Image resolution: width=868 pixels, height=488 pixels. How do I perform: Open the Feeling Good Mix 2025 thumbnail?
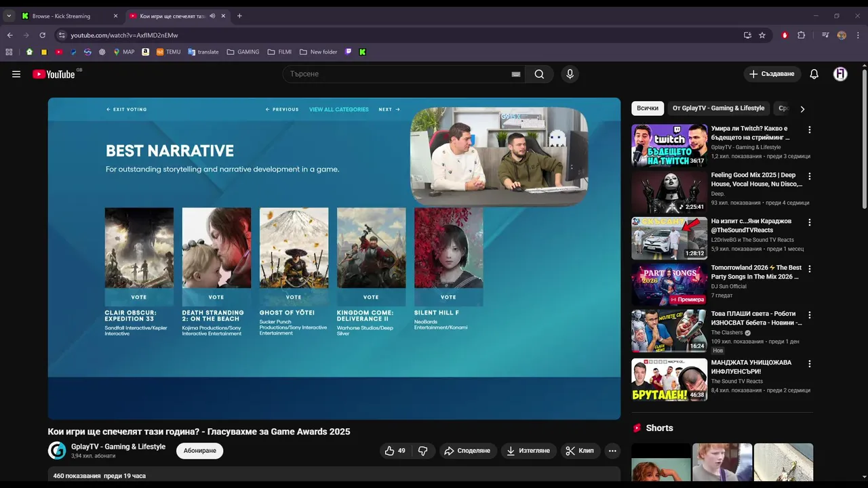coord(669,192)
